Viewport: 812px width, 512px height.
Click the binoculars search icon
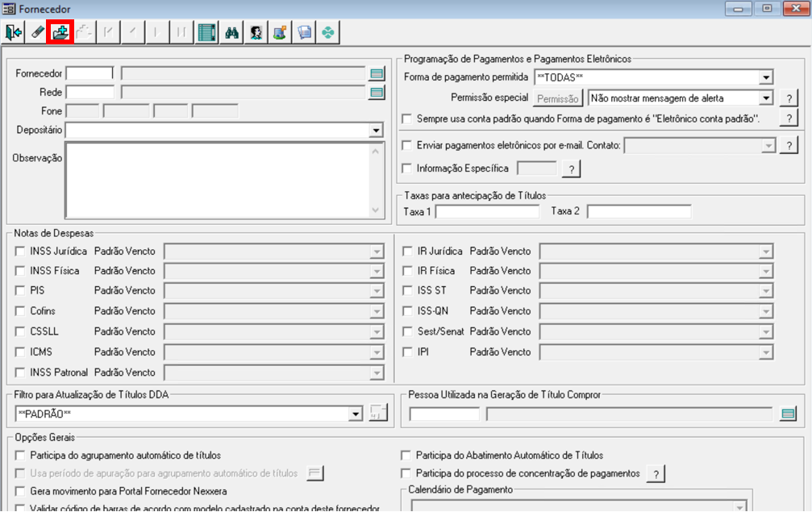tap(231, 32)
